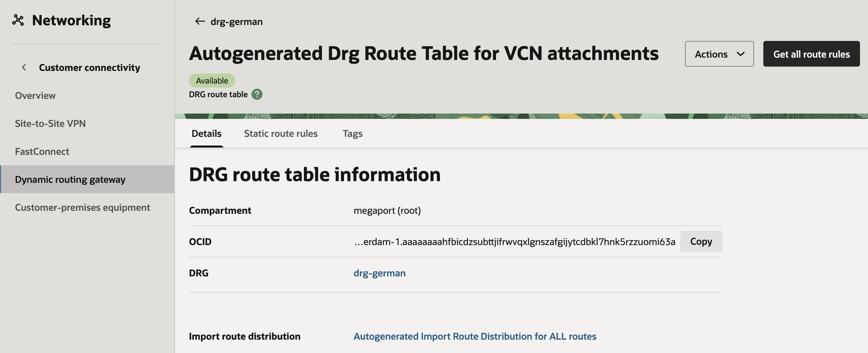Image resolution: width=868 pixels, height=353 pixels.
Task: Select Overview in the sidebar
Action: (x=35, y=95)
